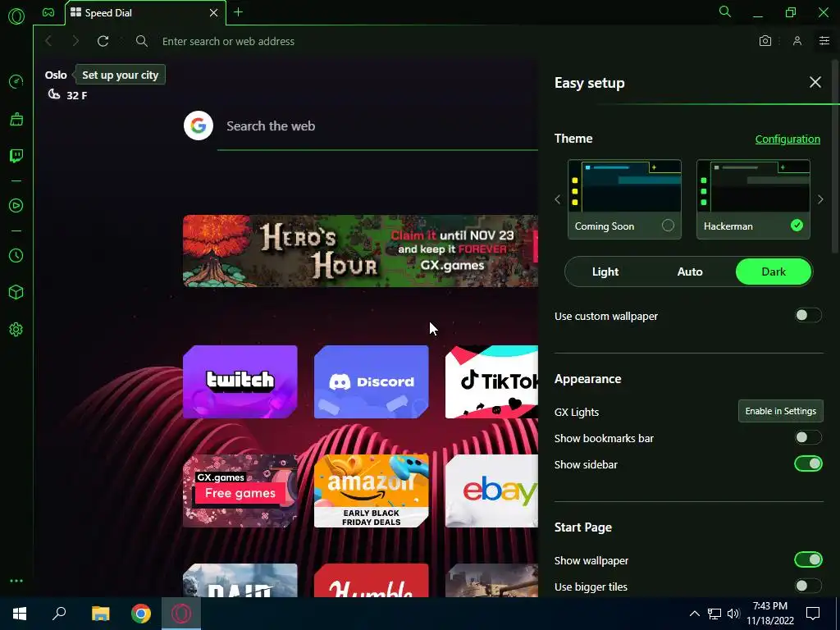Toggle Show bookmarks bar switch
Viewport: 840px width, 630px height.
[808, 438]
